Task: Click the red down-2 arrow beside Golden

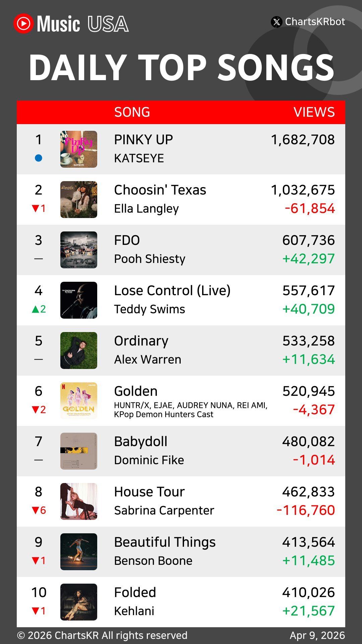Action: pyautogui.click(x=36, y=410)
